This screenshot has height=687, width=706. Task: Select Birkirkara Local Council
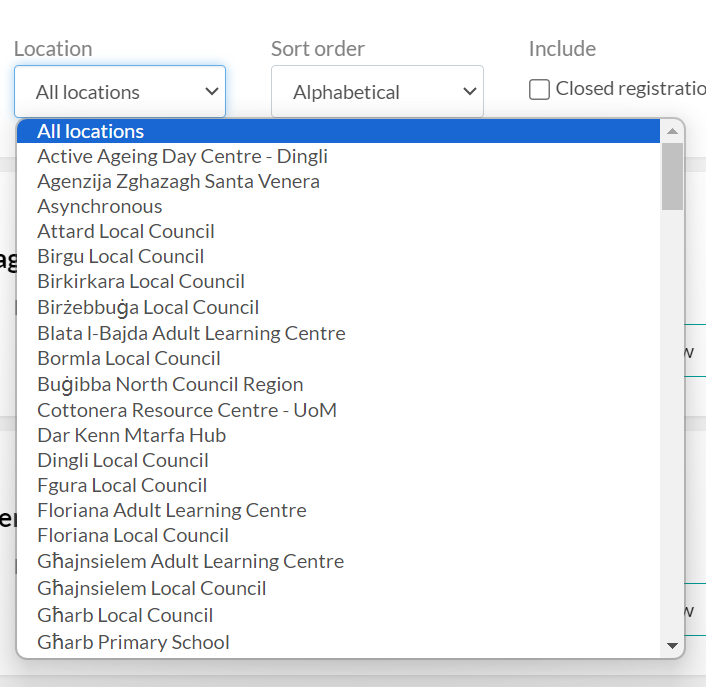(141, 281)
